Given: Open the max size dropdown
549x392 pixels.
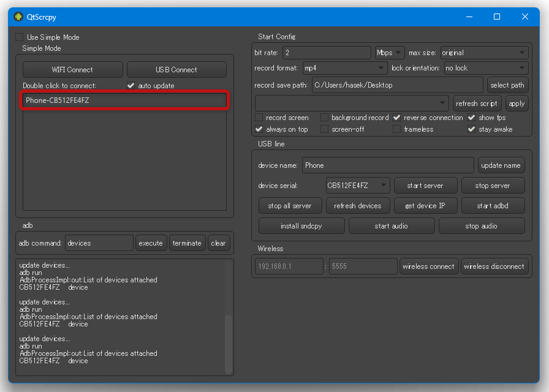Looking at the screenshot, I should 484,53.
